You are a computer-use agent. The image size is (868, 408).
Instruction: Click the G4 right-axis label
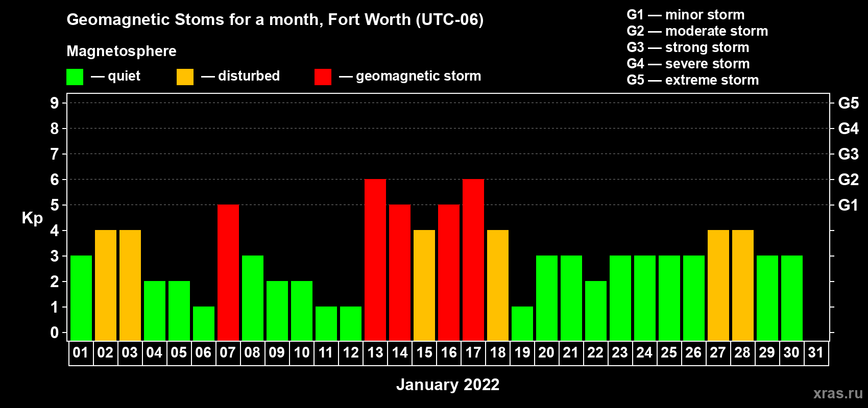point(849,129)
